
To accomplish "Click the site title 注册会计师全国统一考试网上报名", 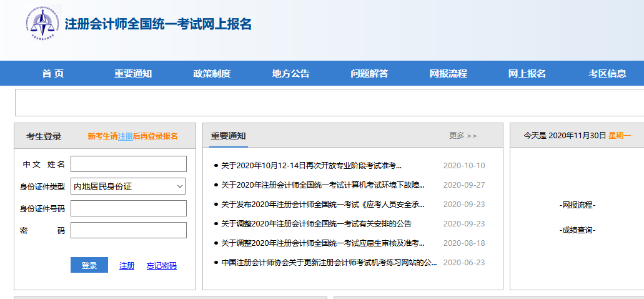I will pos(157,24).
